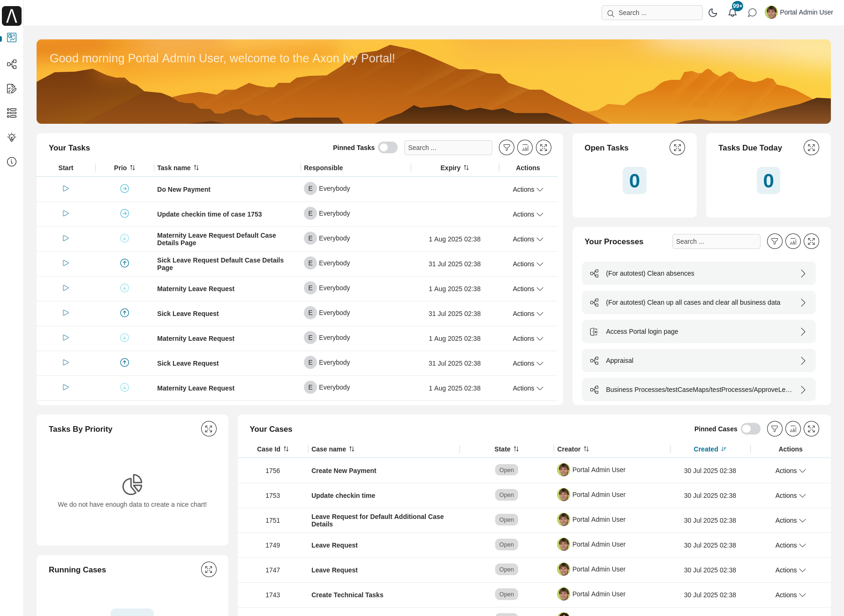Open the Processes icon in the left sidebar

[x=12, y=64]
